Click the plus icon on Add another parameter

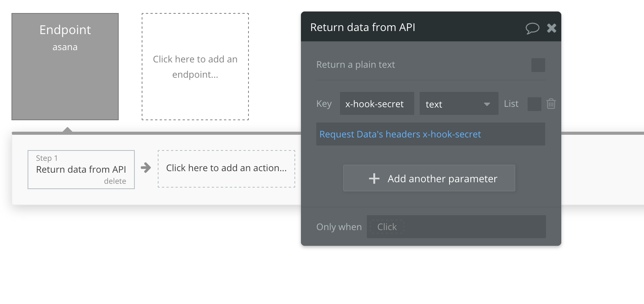[374, 178]
